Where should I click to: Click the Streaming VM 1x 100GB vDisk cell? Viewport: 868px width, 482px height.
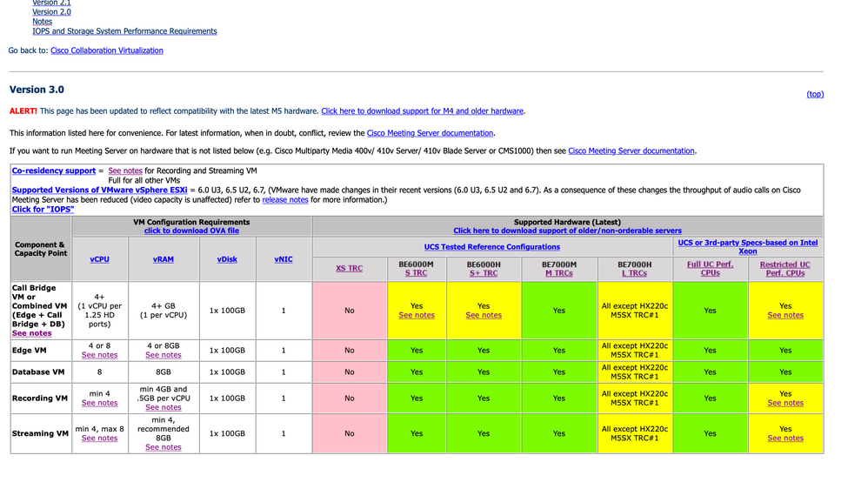pos(227,434)
